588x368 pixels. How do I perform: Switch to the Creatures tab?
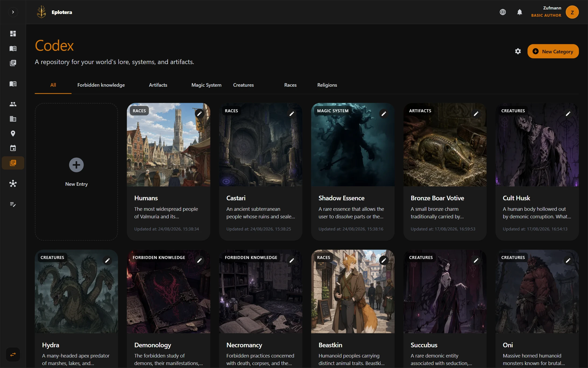243,85
